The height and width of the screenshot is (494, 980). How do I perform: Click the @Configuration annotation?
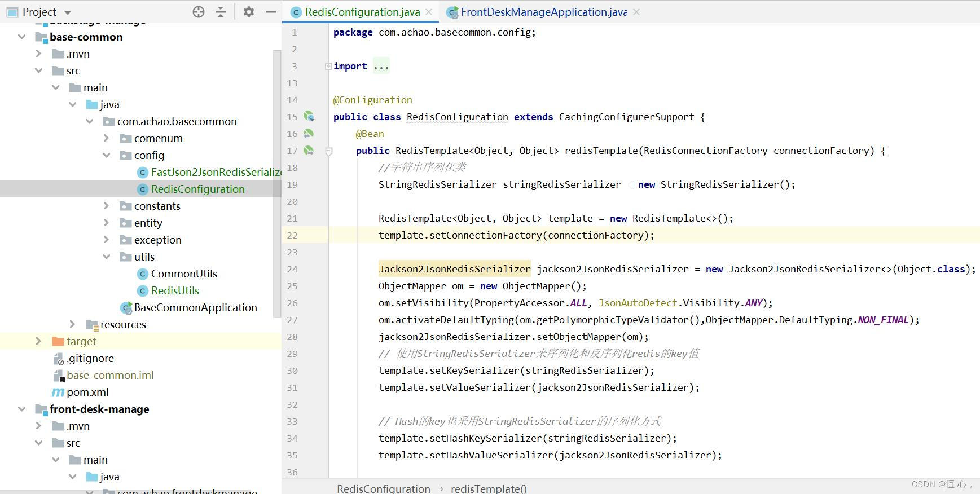[373, 100]
